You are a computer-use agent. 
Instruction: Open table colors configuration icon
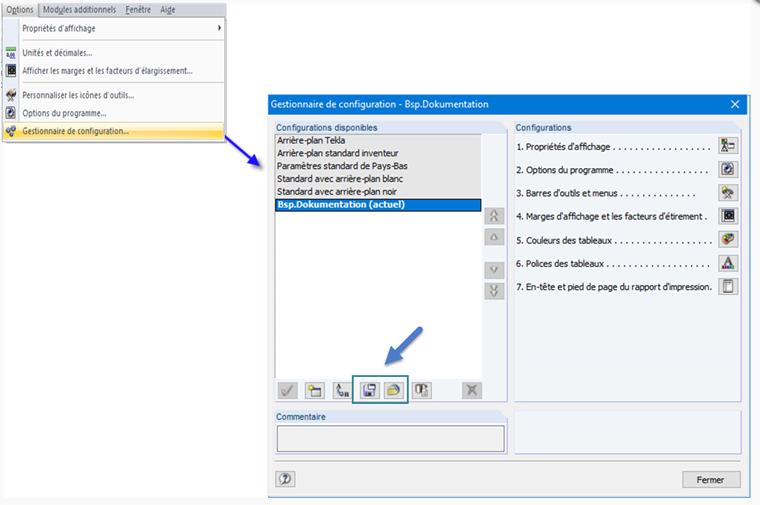click(x=728, y=239)
